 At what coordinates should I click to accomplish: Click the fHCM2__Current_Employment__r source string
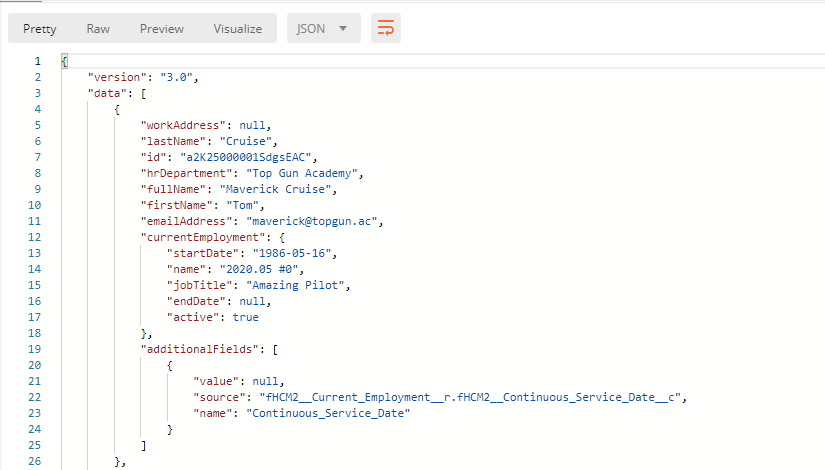(470, 397)
